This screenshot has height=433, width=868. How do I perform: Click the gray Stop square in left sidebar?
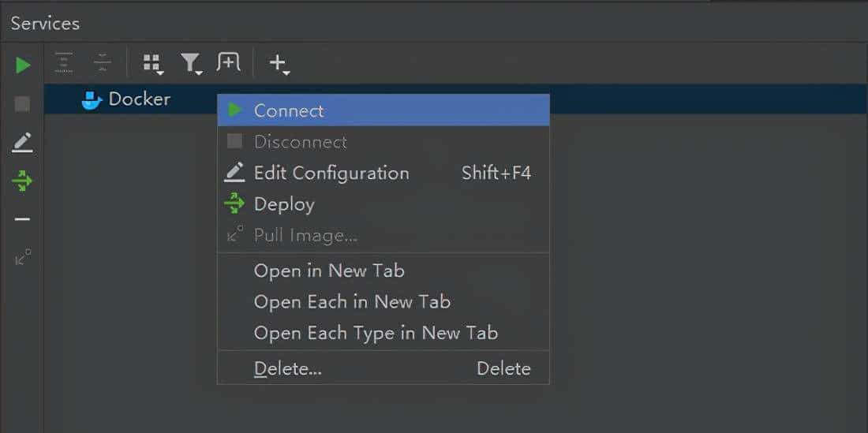coord(23,103)
